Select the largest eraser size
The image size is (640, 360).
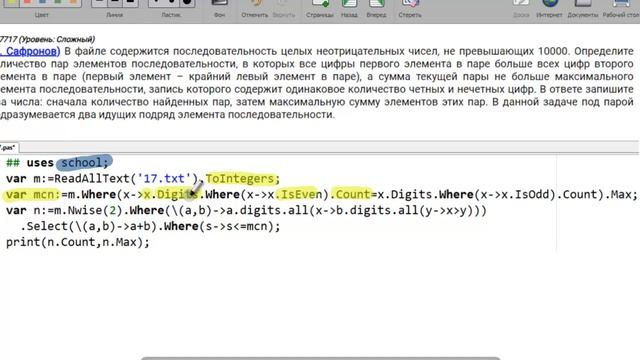coord(187,2)
